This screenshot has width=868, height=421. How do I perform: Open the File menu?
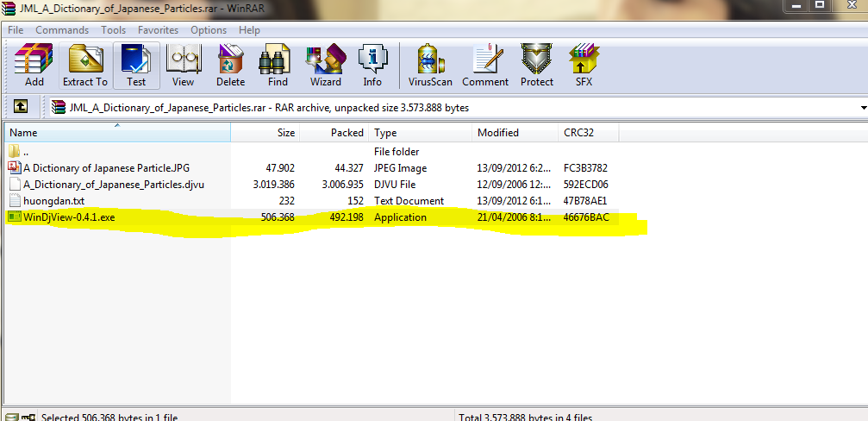(x=16, y=30)
